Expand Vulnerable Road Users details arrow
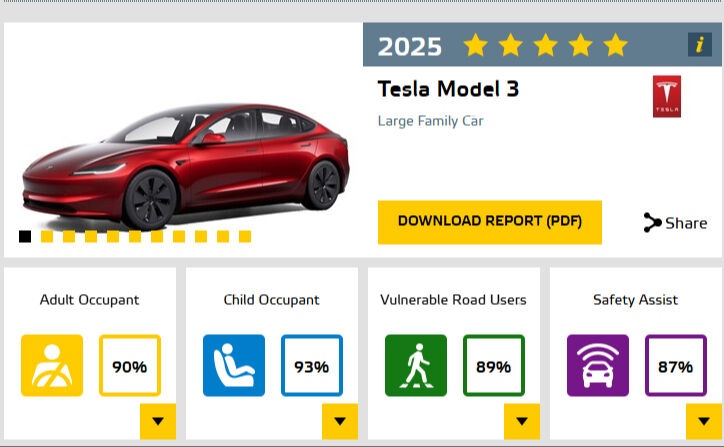 click(x=521, y=421)
